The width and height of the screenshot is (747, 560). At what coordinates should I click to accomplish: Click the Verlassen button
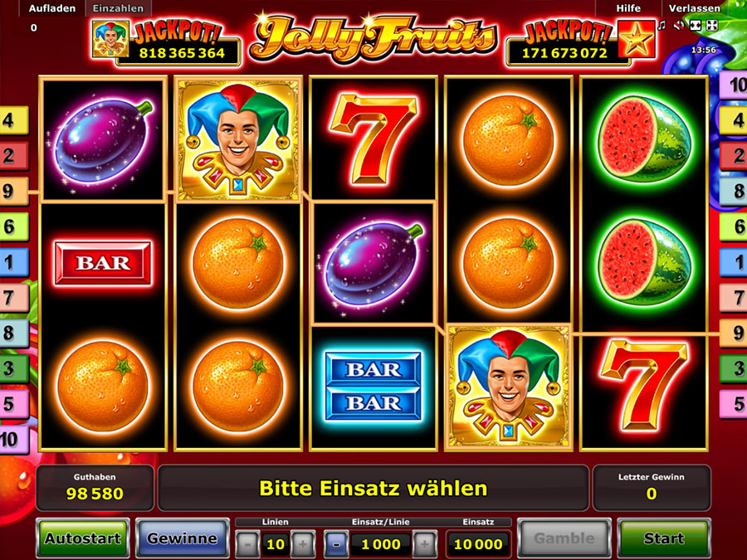click(694, 8)
